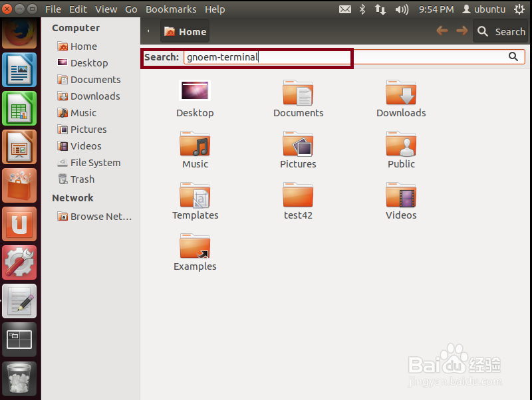Open the Trash icon in launcher
This screenshot has height=400, width=532.
(19, 379)
